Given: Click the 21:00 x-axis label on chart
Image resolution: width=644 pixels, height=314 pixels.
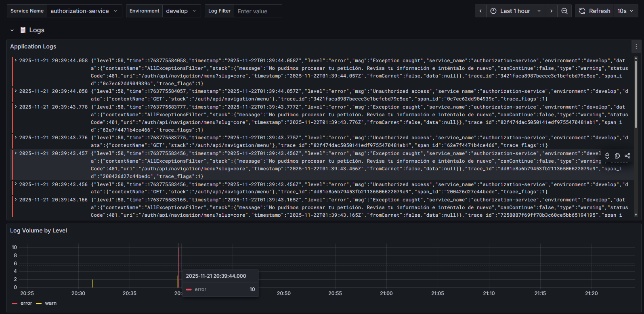Looking at the screenshot, I should click(386, 293).
